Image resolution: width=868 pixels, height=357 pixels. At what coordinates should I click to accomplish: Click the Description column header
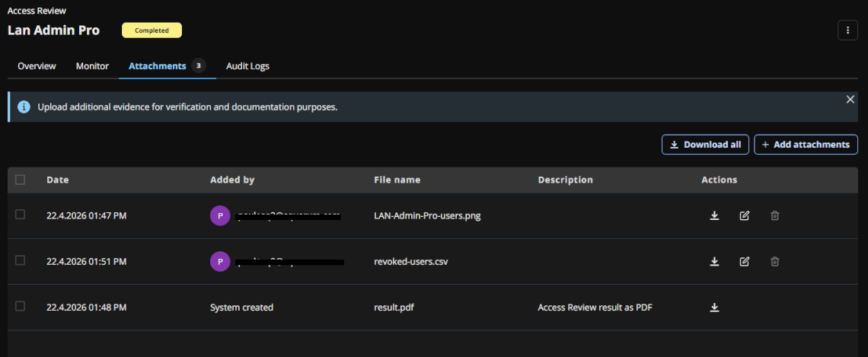[x=565, y=180]
